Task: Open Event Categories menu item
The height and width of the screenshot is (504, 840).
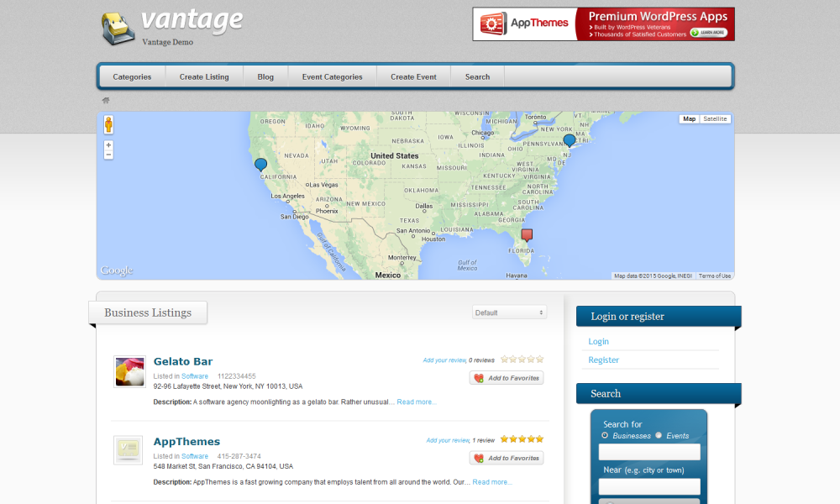Action: click(332, 76)
